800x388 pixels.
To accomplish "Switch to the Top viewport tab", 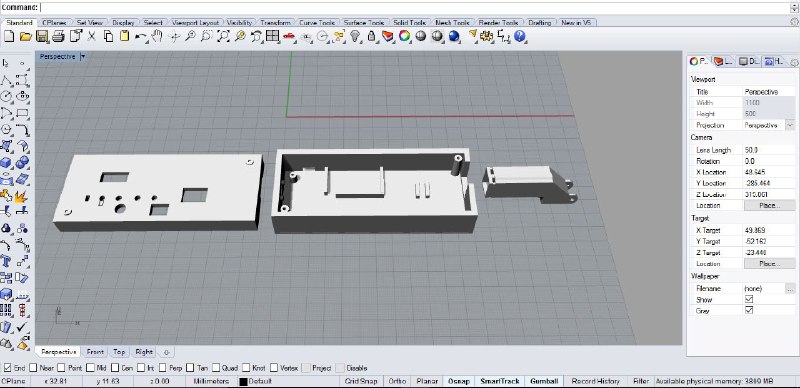I will (119, 352).
